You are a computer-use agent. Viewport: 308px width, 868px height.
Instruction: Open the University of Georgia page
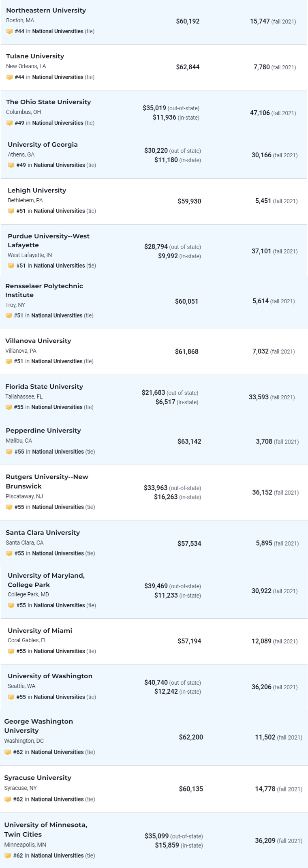tap(43, 144)
